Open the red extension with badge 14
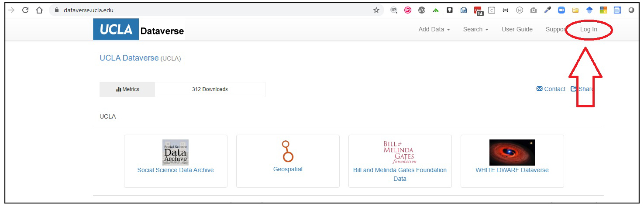This screenshot has width=644, height=207. point(478,11)
